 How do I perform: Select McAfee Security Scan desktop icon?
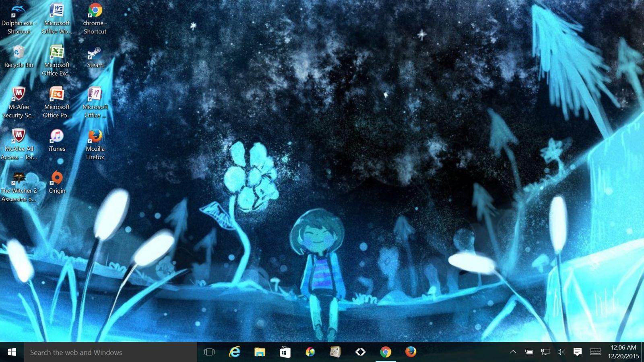(19, 103)
